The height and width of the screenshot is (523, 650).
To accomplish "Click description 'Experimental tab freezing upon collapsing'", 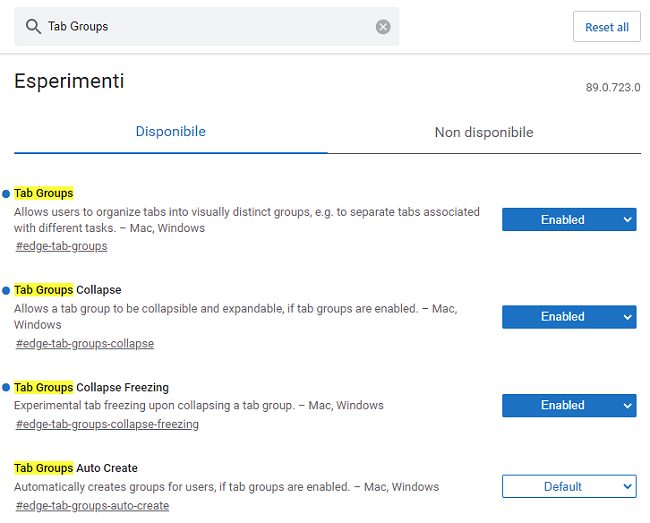I will (199, 405).
